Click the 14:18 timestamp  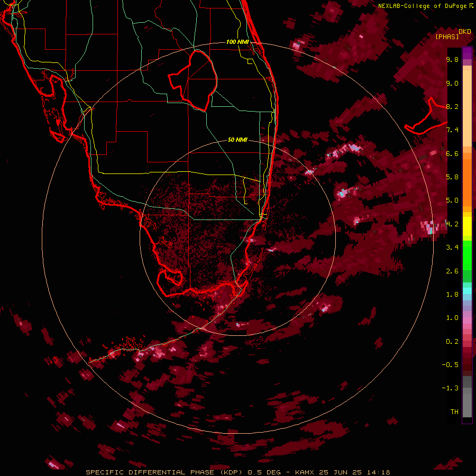pos(378,472)
